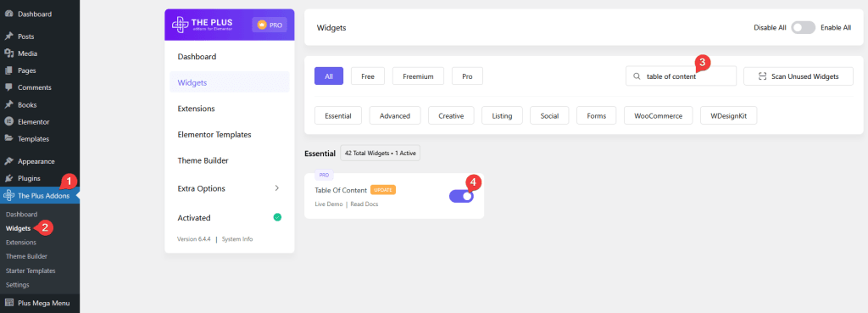Click the PRO badge in panel header
This screenshot has height=313, width=868.
(270, 25)
